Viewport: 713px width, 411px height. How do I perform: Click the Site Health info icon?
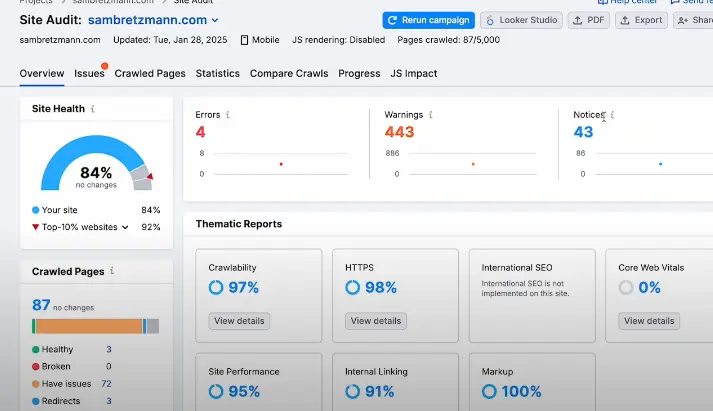click(x=93, y=109)
